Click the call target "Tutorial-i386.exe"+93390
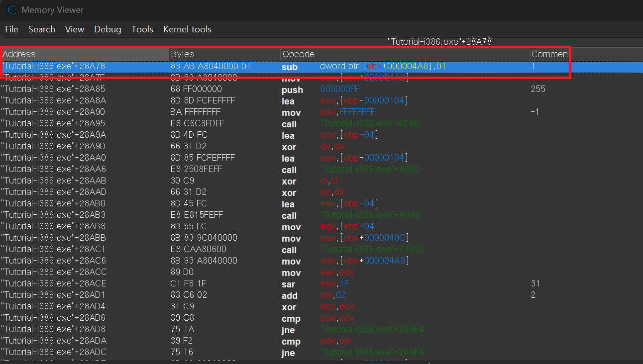Viewport: 643px width, 364px height. 373,250
